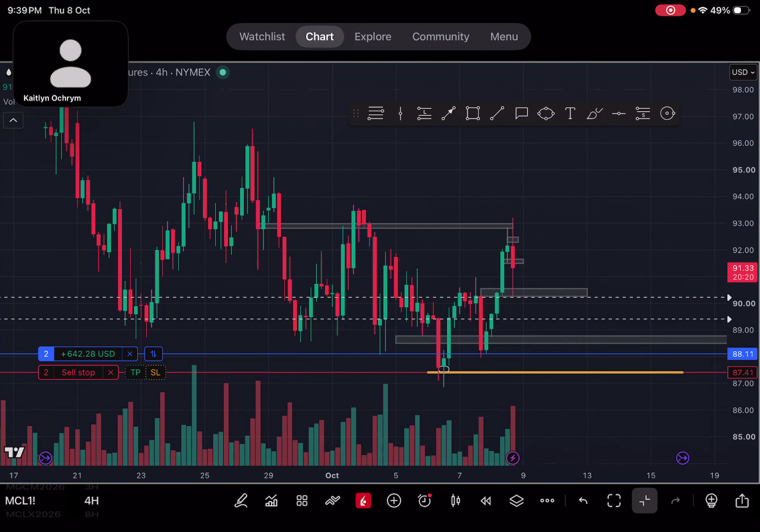
Task: Close the +642.28 USD position
Action: click(x=130, y=354)
